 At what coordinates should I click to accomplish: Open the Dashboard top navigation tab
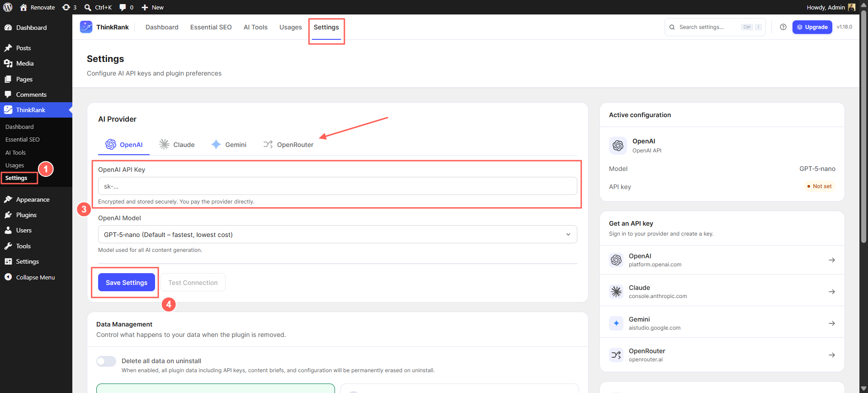(162, 27)
